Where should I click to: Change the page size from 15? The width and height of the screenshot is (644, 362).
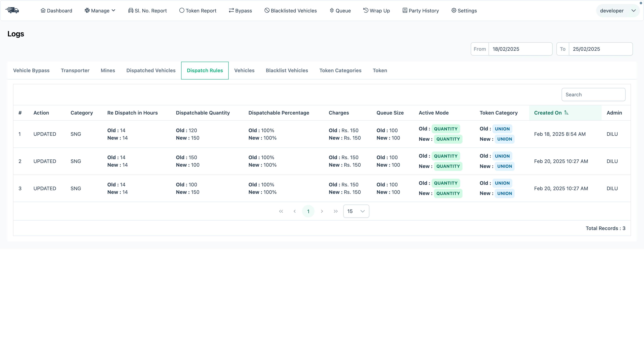click(356, 211)
